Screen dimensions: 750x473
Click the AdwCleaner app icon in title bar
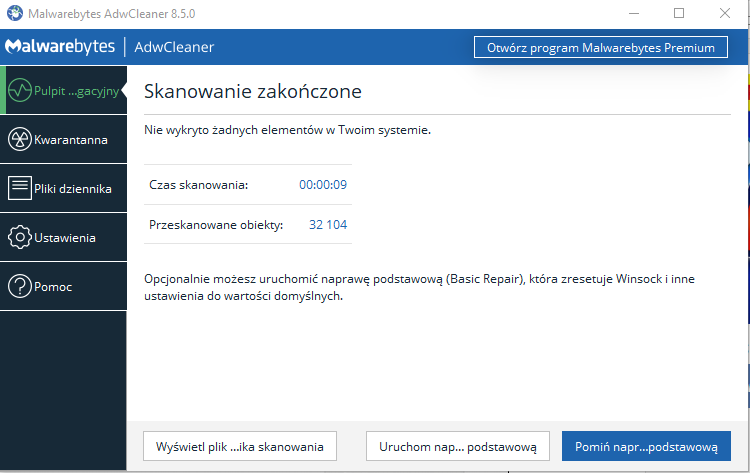15,13
